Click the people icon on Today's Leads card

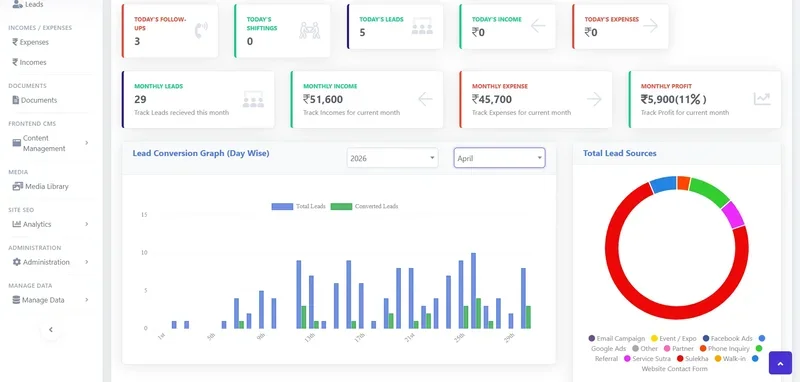pos(422,27)
